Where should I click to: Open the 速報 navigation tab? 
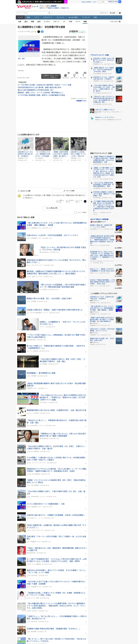(x=28, y=17)
